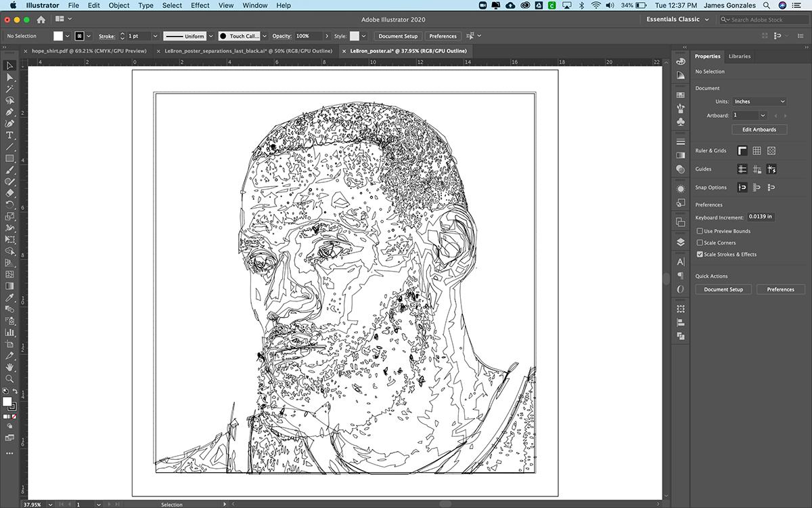Select the Zoom tool (magnifier)
The width and height of the screenshot is (812, 508).
click(9, 379)
